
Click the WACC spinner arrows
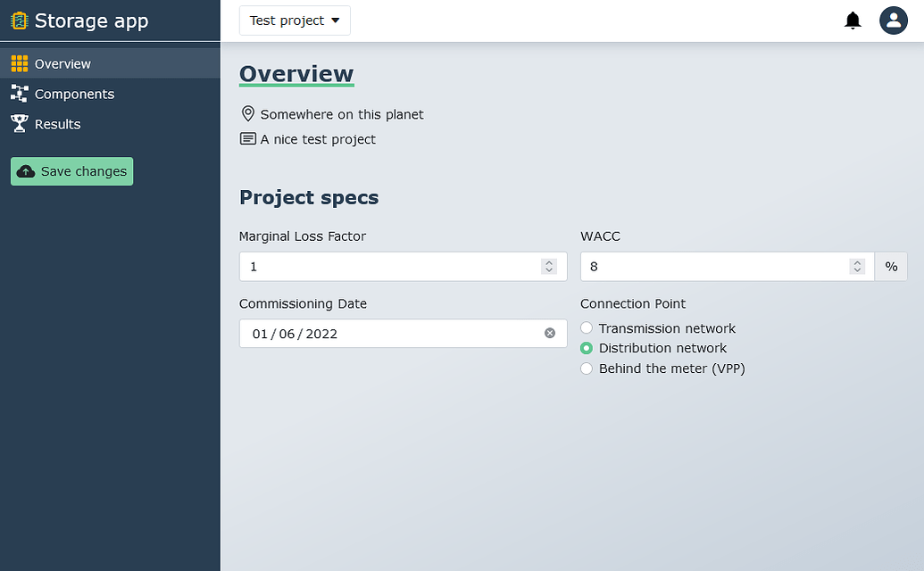click(857, 267)
